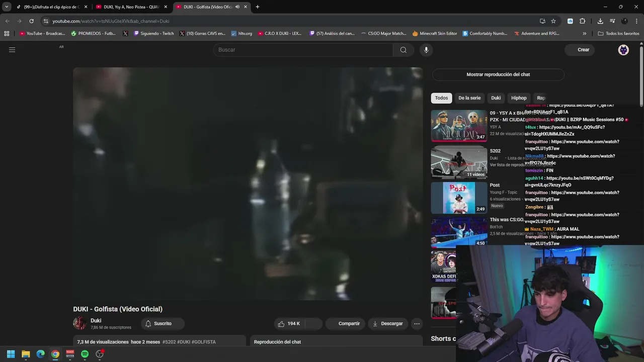
Task: Open the Todos los favoritos folder
Action: pos(618,34)
